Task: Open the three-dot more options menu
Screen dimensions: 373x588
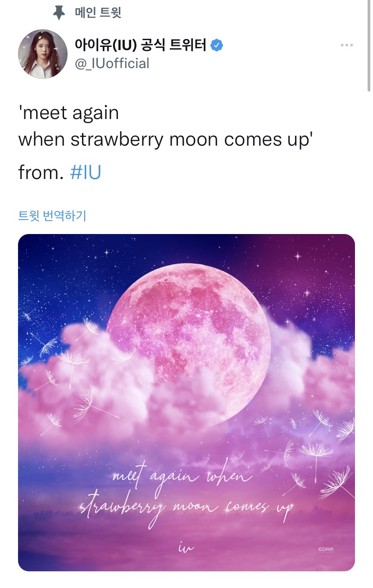Action: [x=346, y=45]
